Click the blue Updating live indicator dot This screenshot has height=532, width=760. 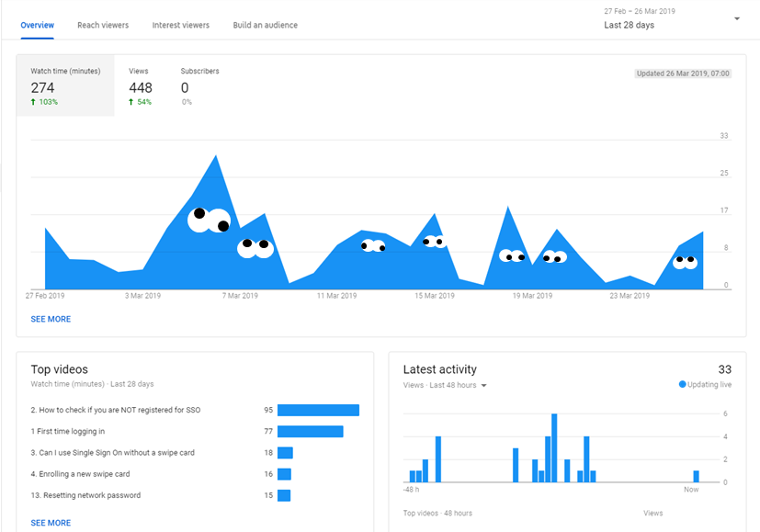pyautogui.click(x=683, y=384)
